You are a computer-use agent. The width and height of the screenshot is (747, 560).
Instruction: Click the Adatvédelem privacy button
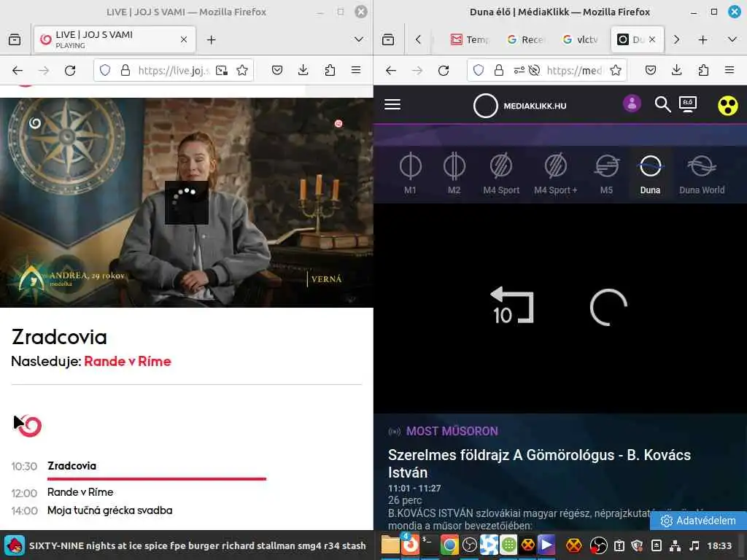698,521
